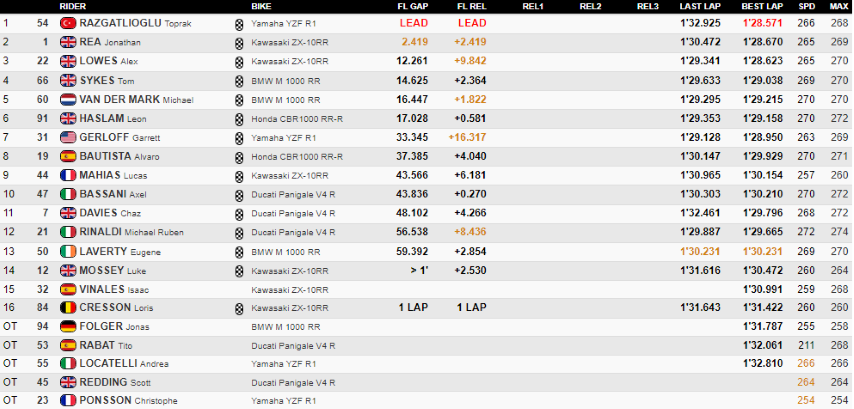
Task: Click the Spanish flag beside Bautista
Action: 68,156
